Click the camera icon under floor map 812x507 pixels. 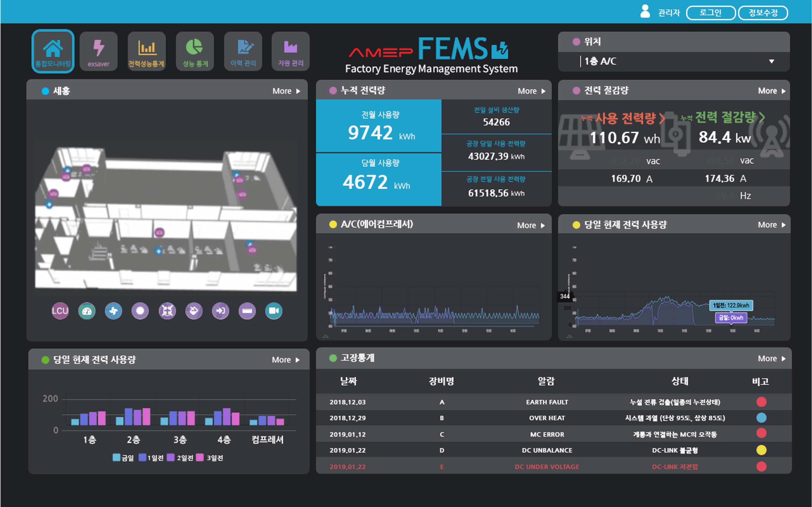coord(274,311)
